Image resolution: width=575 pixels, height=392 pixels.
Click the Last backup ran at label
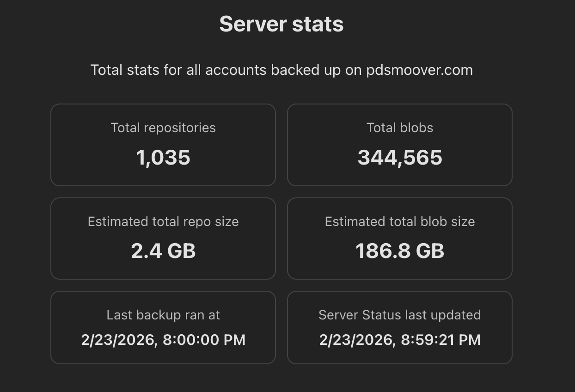163,315
